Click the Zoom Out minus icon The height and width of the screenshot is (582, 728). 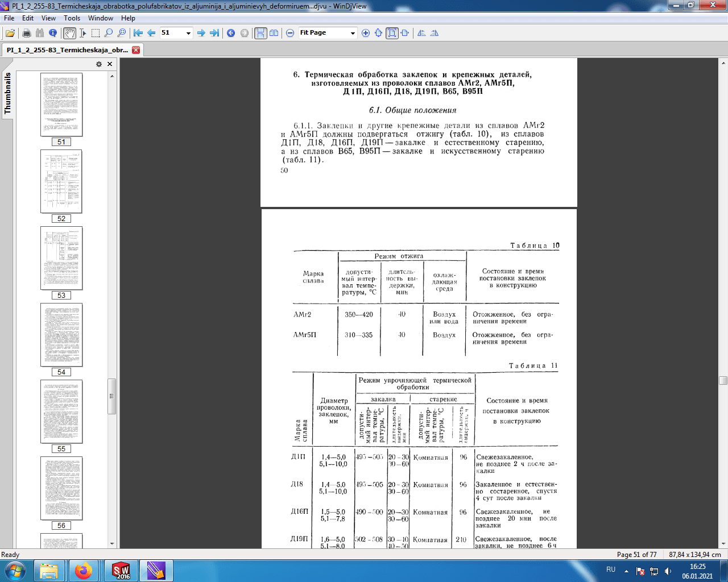point(290,33)
